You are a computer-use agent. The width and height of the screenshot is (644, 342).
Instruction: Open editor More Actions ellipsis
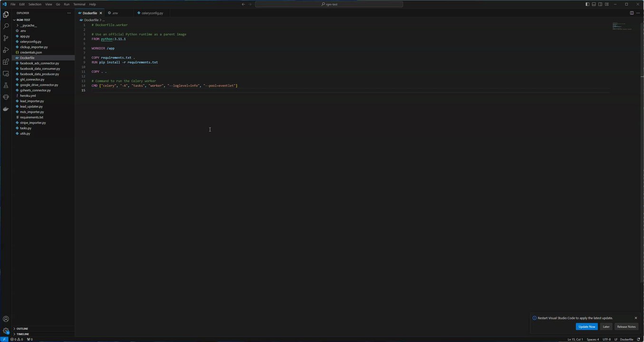click(x=638, y=13)
